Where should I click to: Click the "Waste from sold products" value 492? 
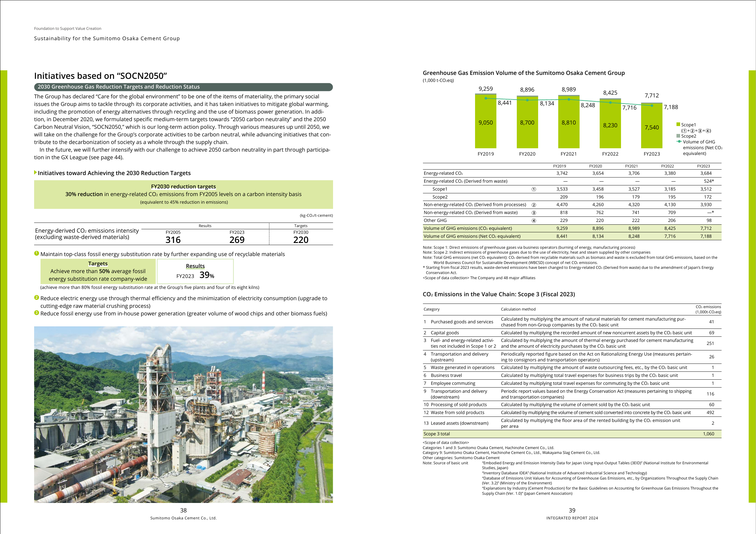[710, 413]
